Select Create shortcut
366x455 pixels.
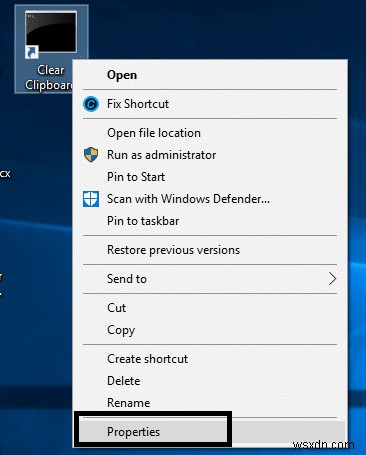(210, 359)
